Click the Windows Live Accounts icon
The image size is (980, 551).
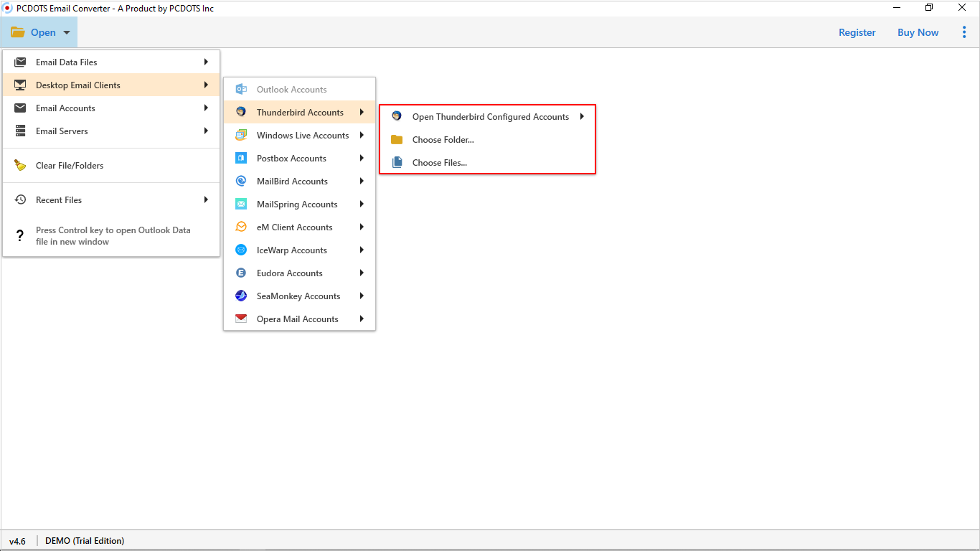[242, 136]
